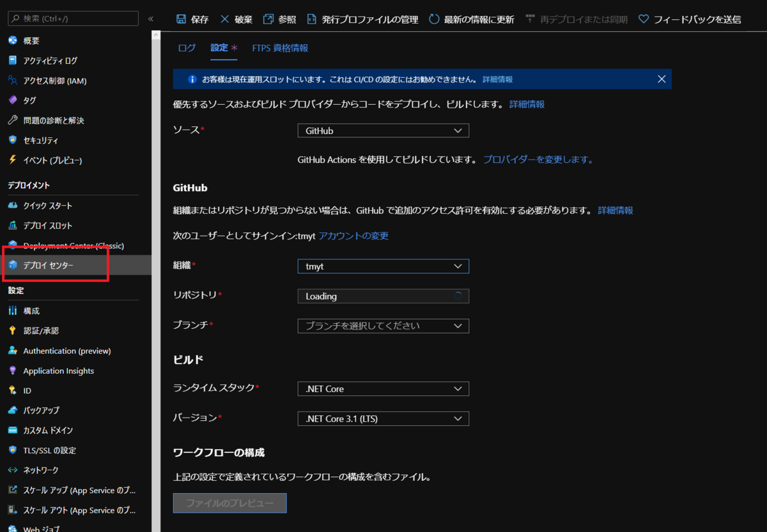Click the 保存 save disk icon

[x=181, y=19]
